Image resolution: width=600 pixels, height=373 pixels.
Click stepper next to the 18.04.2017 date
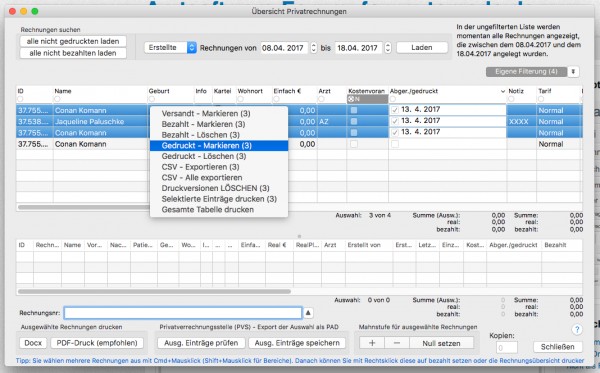pos(388,48)
